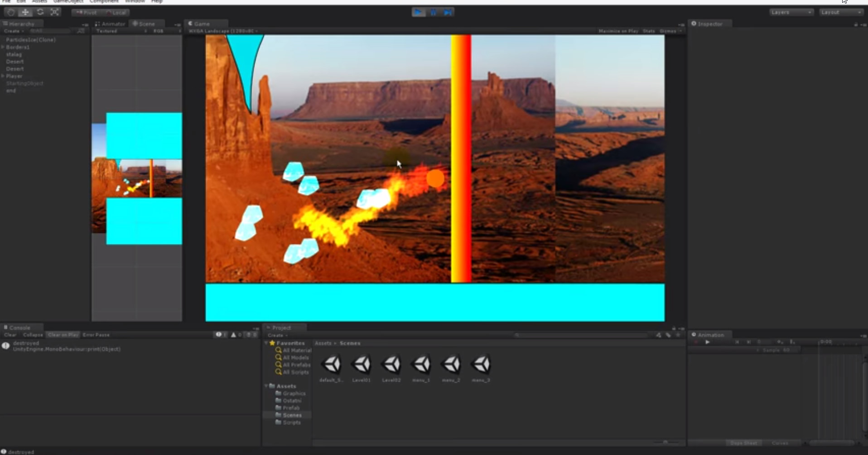Click the Stats button in Game view
Viewport: 868px width, 455px height.
click(649, 31)
